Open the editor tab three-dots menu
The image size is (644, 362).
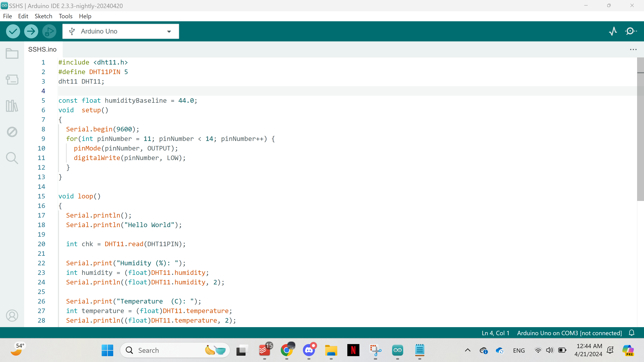[633, 49]
